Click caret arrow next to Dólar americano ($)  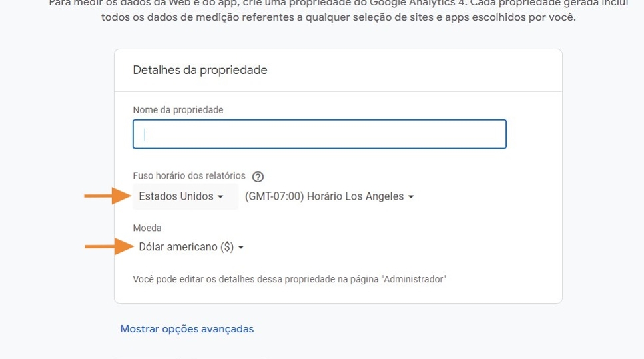(x=241, y=248)
